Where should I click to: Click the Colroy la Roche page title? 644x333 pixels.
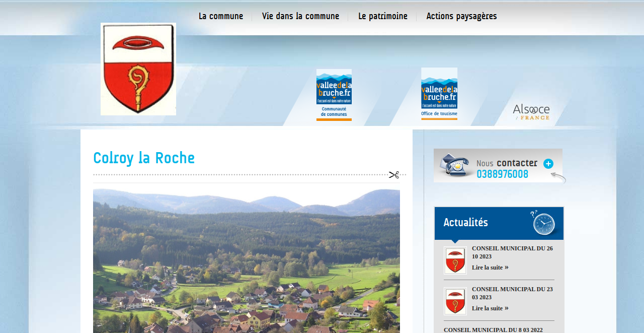coord(144,158)
